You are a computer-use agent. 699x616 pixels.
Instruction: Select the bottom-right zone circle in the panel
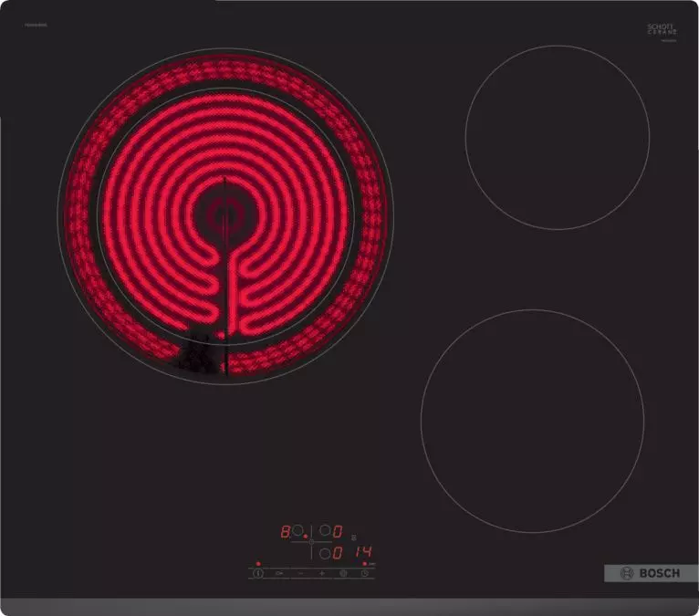pos(326,554)
